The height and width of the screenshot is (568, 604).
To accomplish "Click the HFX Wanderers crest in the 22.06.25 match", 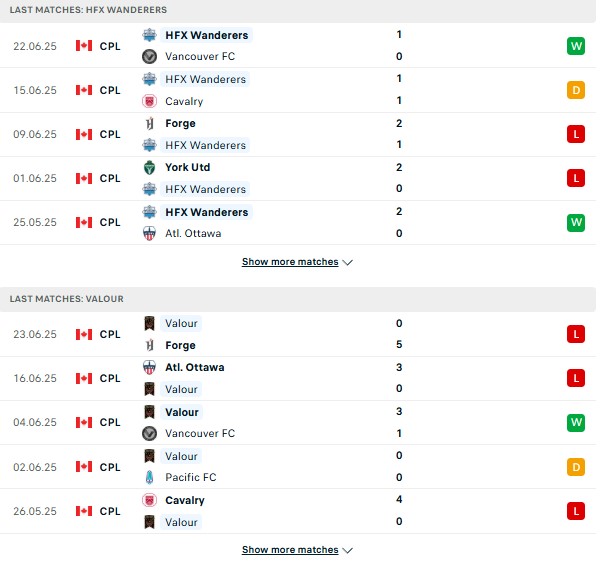I will [x=149, y=35].
